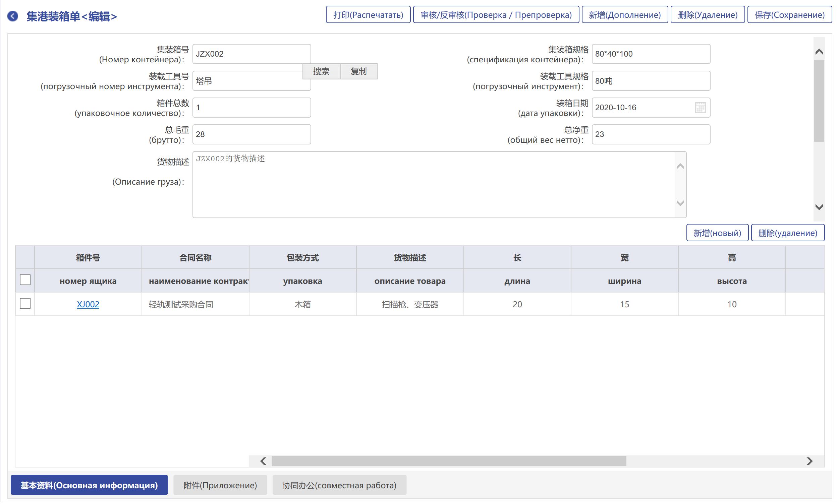Image resolution: width=837 pixels, height=504 pixels.
Task: Click the 复制 option in popup
Action: pyautogui.click(x=358, y=71)
